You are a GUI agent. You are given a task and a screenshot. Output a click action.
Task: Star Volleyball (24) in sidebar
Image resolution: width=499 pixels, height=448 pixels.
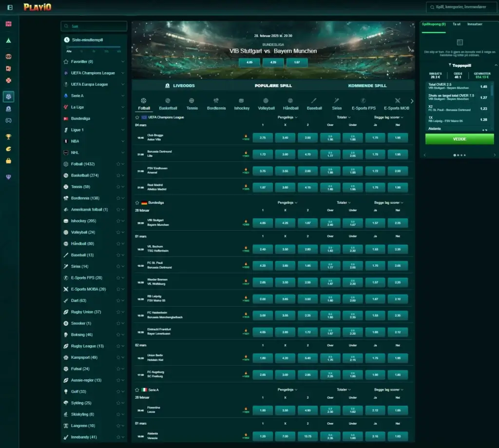[118, 233]
